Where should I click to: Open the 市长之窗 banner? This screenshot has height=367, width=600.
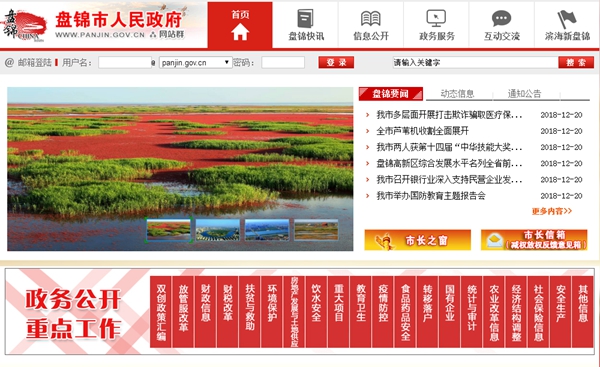point(417,240)
